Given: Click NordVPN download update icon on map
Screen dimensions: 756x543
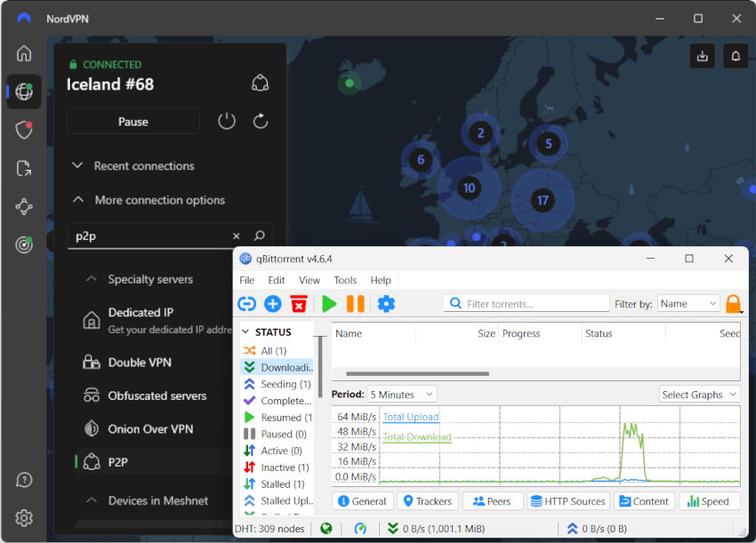Looking at the screenshot, I should pyautogui.click(x=703, y=56).
